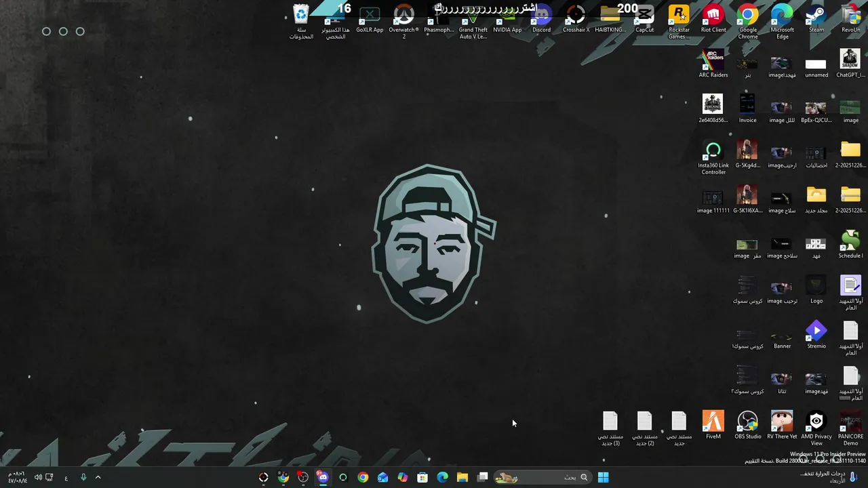Click the taskbar search box
Image resolution: width=868 pixels, height=488 pixels.
542,477
